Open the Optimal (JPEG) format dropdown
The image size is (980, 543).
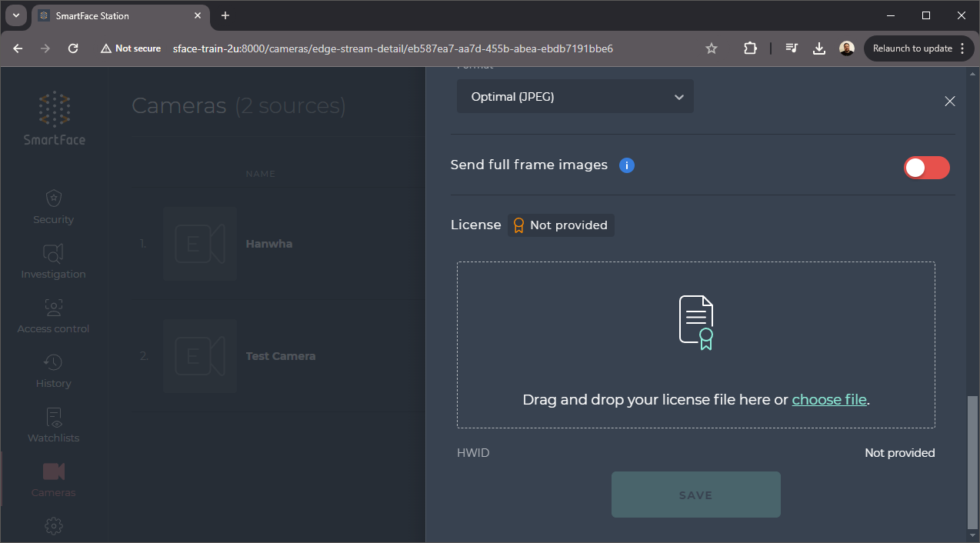point(575,97)
